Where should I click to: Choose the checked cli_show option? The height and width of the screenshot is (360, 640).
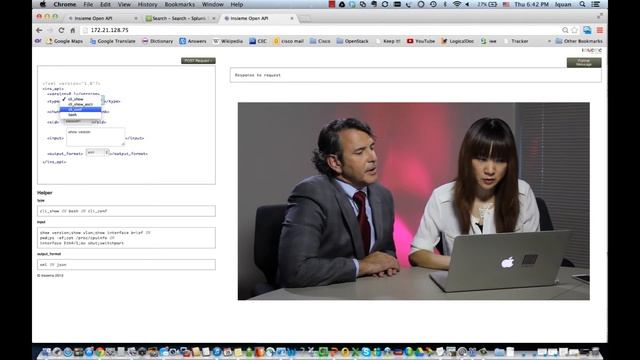coord(80,99)
